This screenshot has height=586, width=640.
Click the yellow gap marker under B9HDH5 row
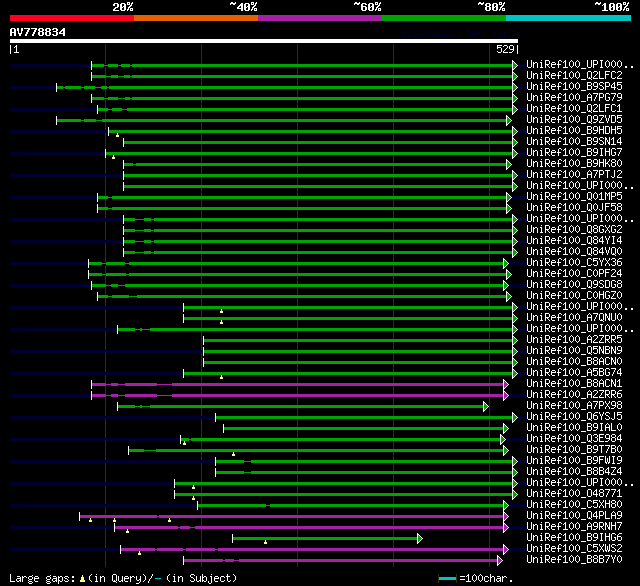[x=118, y=135]
